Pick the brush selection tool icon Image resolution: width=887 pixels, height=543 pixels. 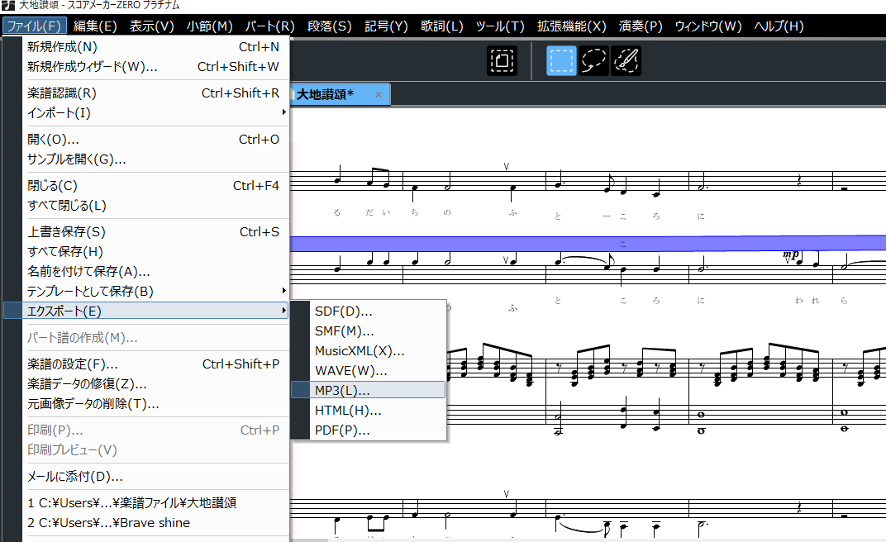coord(626,61)
